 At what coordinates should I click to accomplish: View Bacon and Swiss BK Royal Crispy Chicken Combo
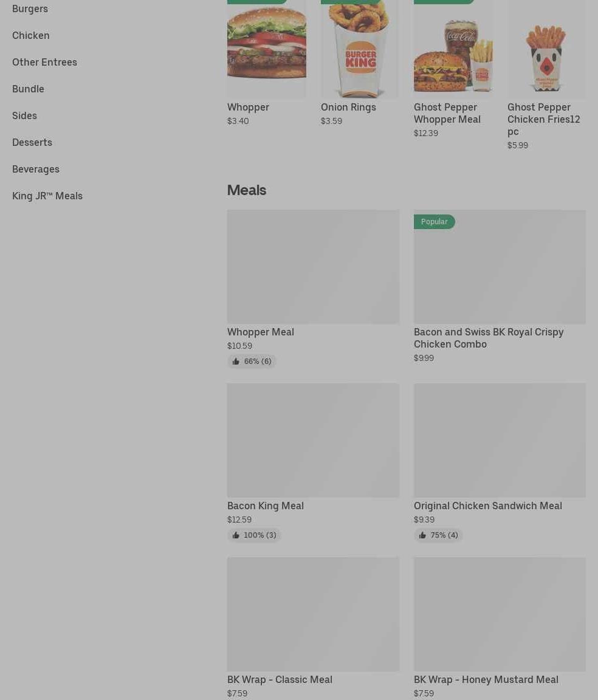coord(489,338)
